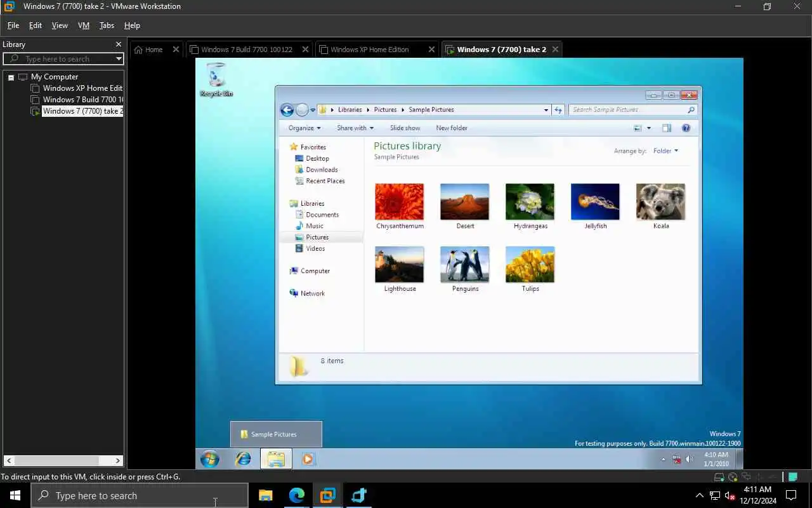The height and width of the screenshot is (508, 812).
Task: Select the Jellyfish picture thumbnail
Action: click(595, 202)
